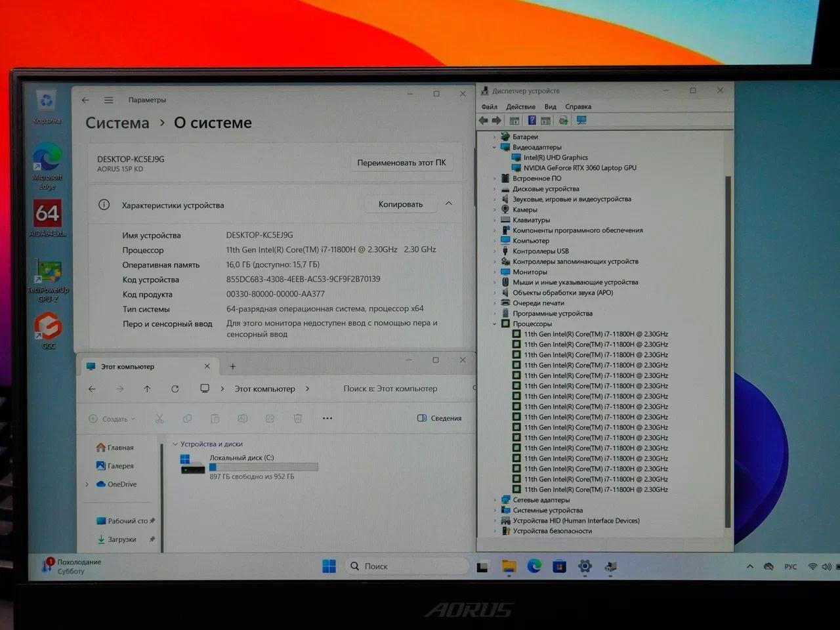Image resolution: width=840 pixels, height=630 pixels.
Task: Open the Действие menu in Device Manager
Action: [521, 106]
